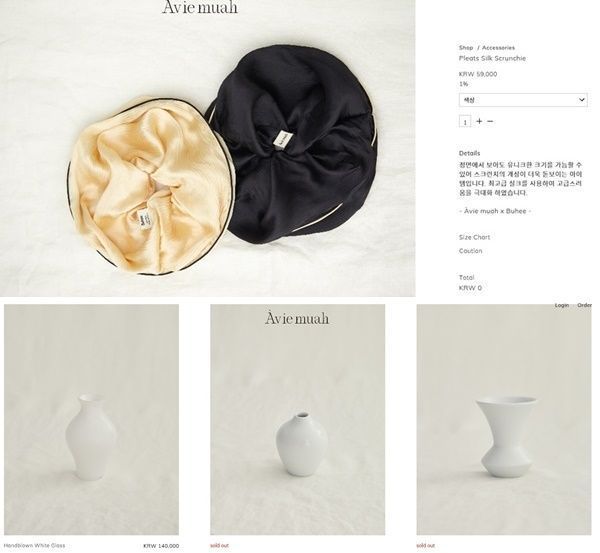
Task: Open the small round white vase thumbnail
Action: (x=297, y=419)
